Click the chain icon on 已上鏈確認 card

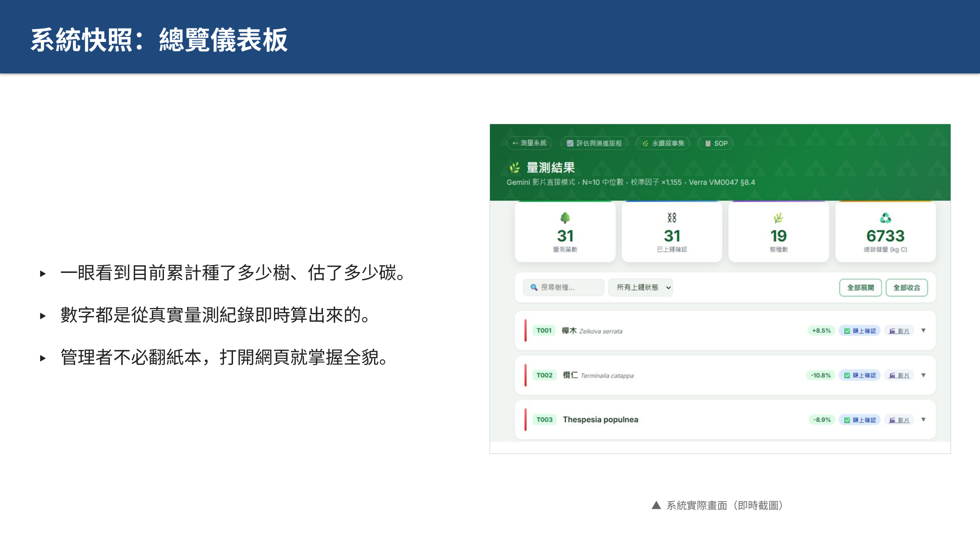[672, 218]
